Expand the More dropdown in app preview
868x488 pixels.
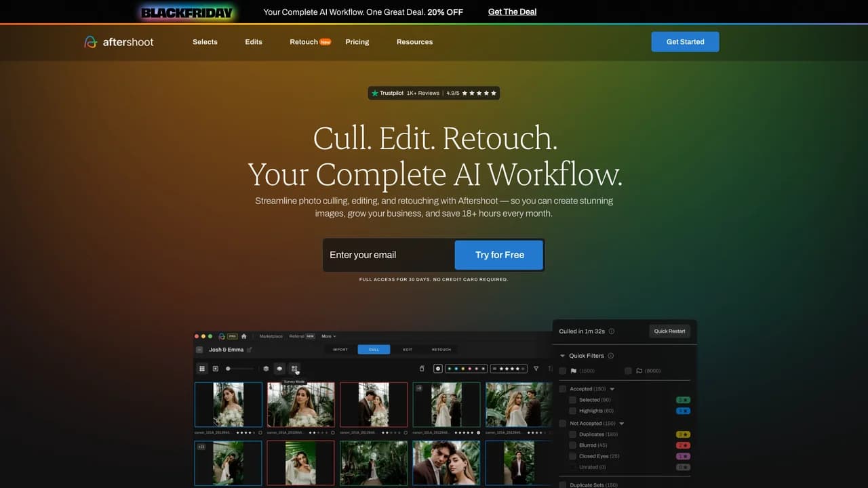(x=328, y=336)
